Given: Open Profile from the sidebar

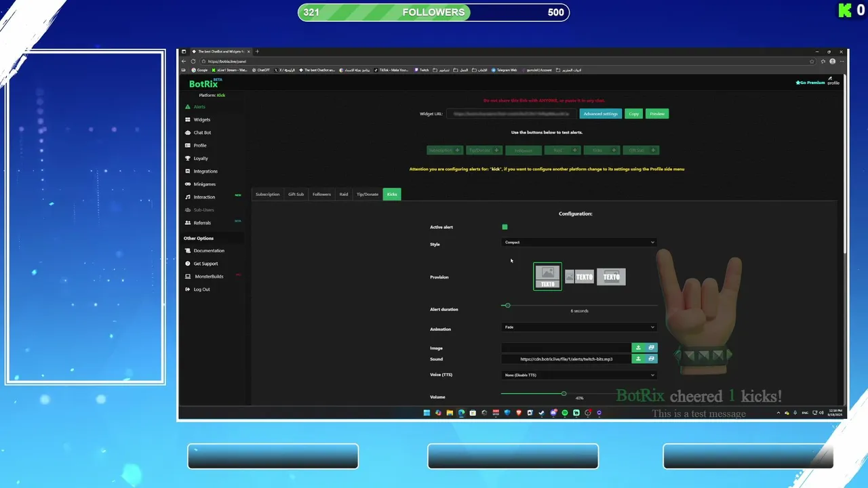Looking at the screenshot, I should pyautogui.click(x=196, y=145).
